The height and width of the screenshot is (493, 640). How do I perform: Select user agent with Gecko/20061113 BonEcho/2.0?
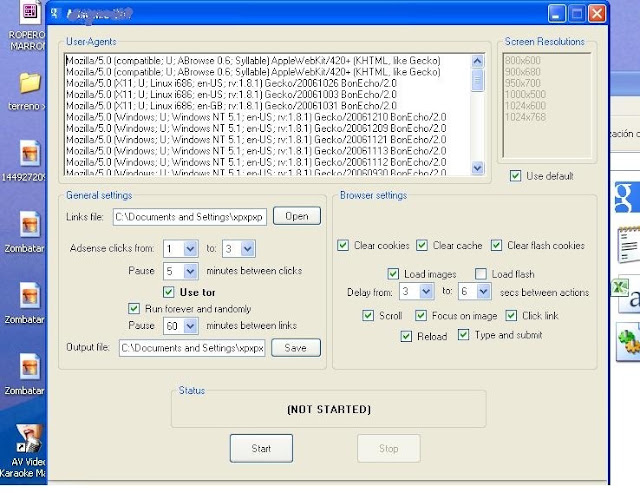coord(256,151)
